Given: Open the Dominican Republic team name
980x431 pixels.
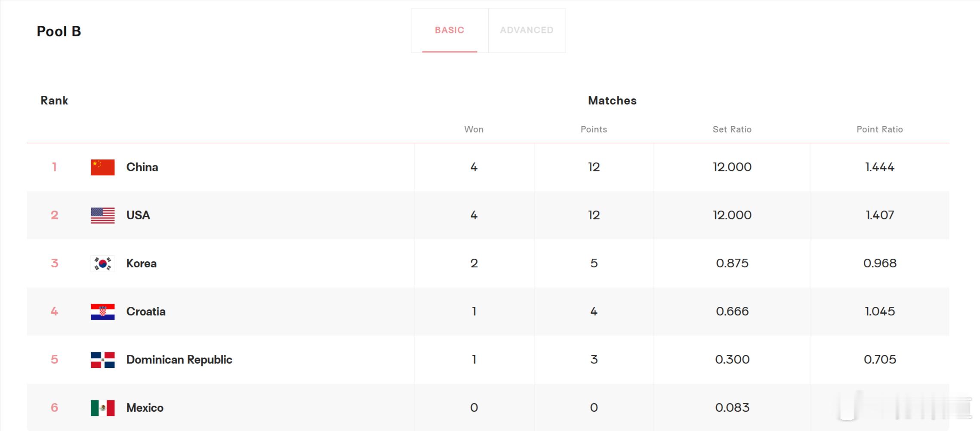Looking at the screenshot, I should pyautogui.click(x=179, y=360).
